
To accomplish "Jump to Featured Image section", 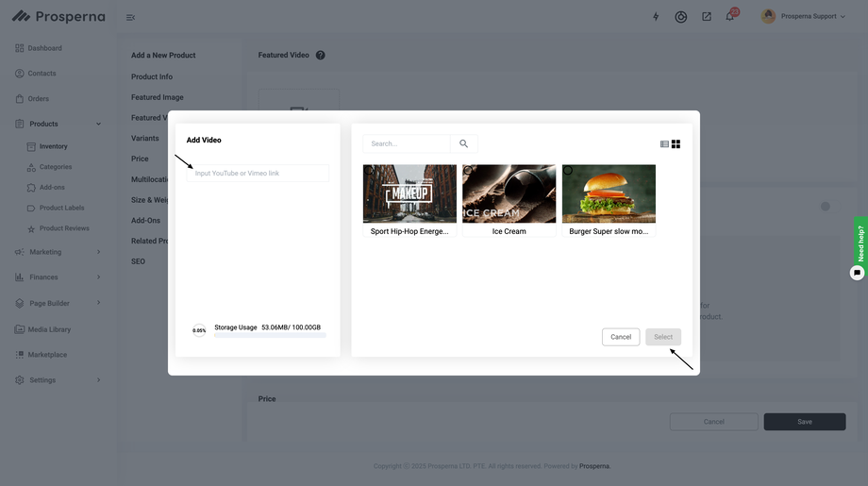I will click(158, 97).
